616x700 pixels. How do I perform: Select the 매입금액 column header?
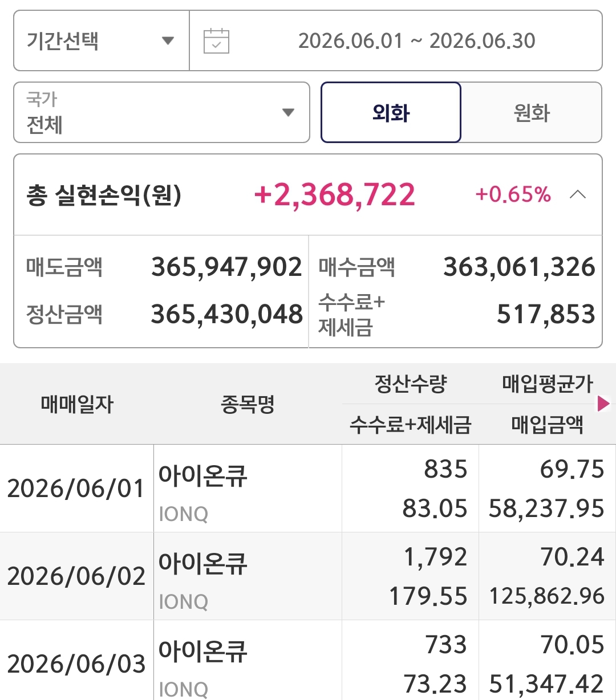[548, 425]
